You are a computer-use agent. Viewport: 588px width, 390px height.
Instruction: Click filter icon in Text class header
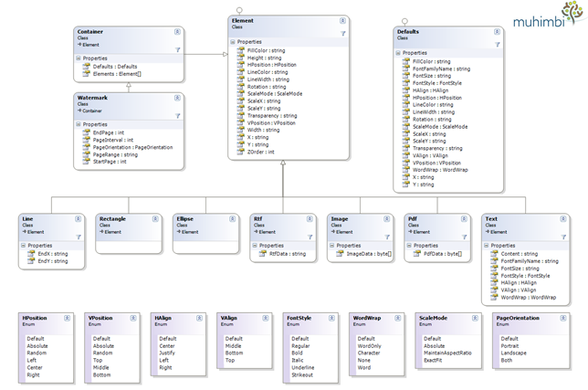point(563,237)
